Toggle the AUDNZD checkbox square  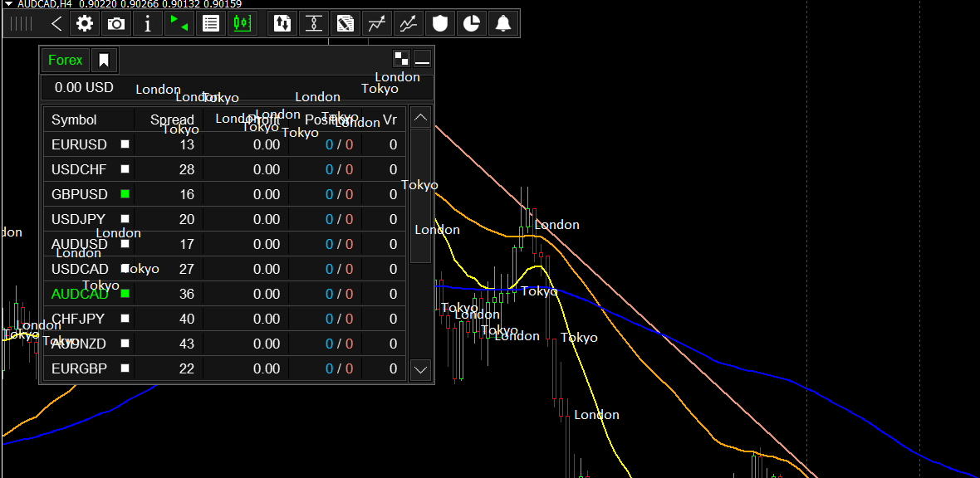125,344
